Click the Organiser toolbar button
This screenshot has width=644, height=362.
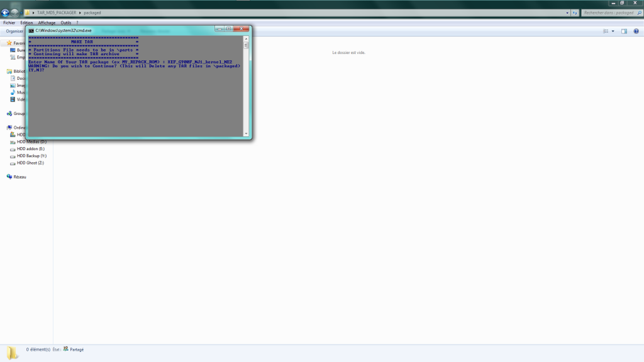click(x=14, y=31)
